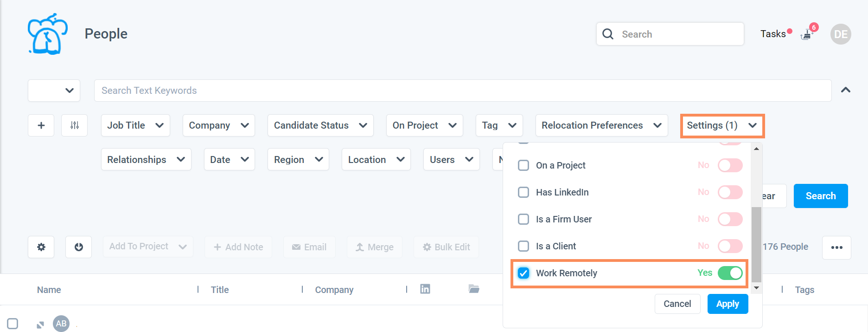Click the plus add filter icon
Screen dimensions: 868x332
(x=41, y=125)
